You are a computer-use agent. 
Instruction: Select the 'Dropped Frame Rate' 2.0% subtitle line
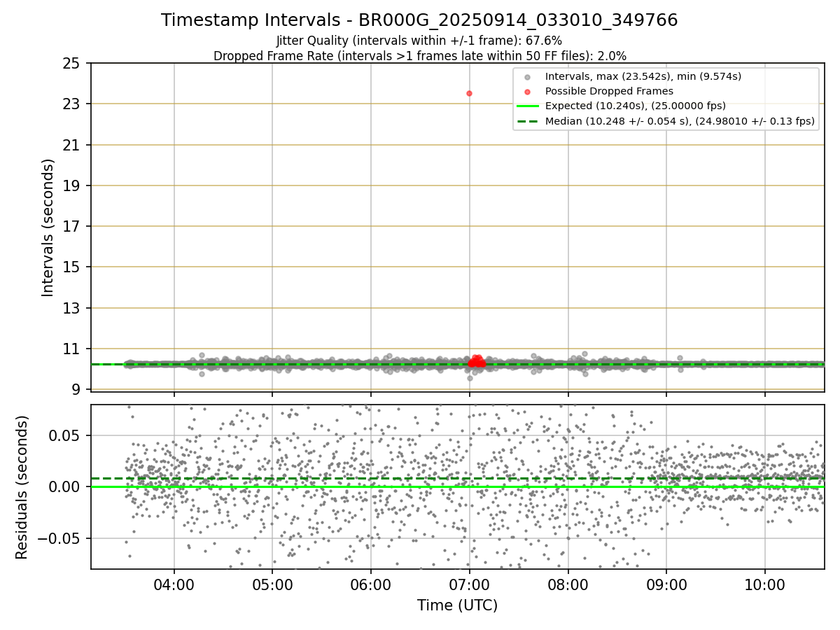coord(419,55)
